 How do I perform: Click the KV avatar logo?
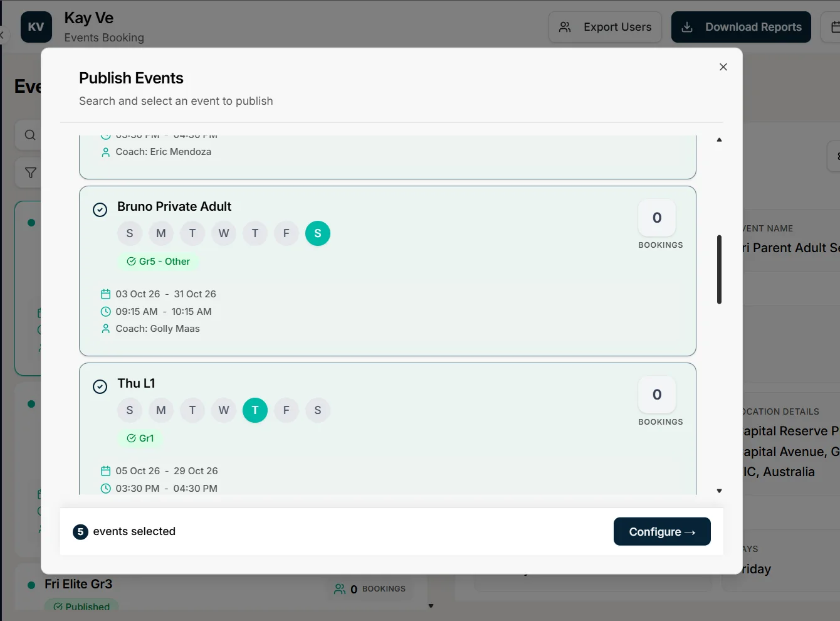[x=36, y=27]
